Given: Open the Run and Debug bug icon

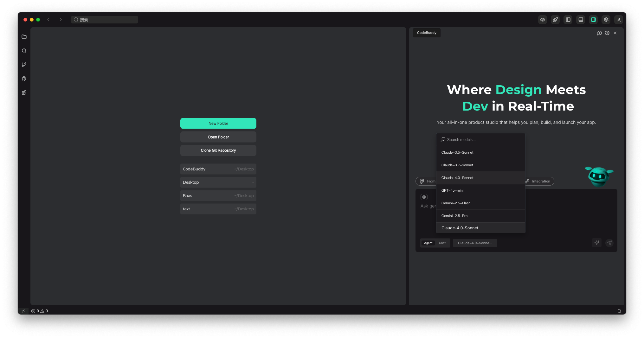Looking at the screenshot, I should (24, 79).
